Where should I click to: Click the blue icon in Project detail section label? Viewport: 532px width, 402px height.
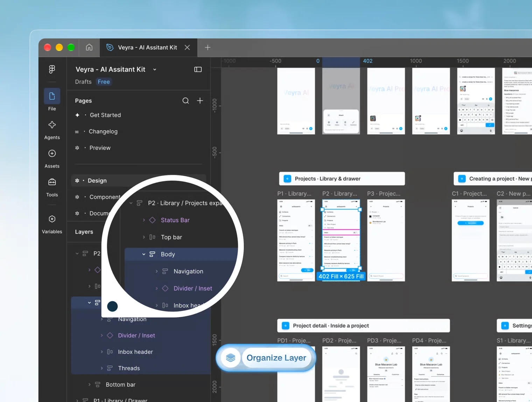286,326
